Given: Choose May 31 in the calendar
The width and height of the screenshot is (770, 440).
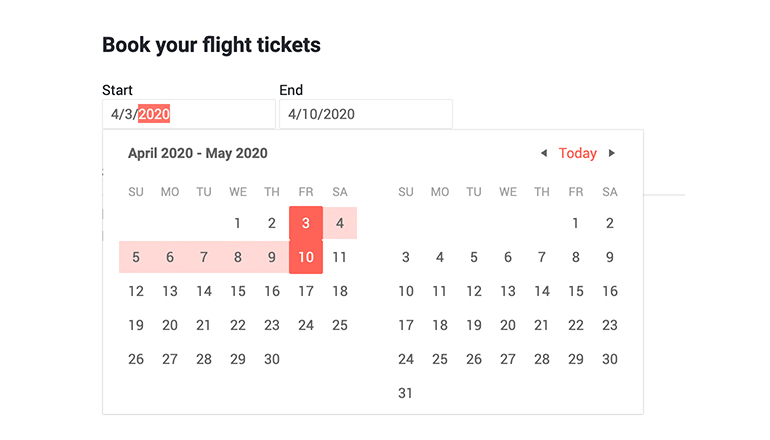Looking at the screenshot, I should click(x=406, y=393).
